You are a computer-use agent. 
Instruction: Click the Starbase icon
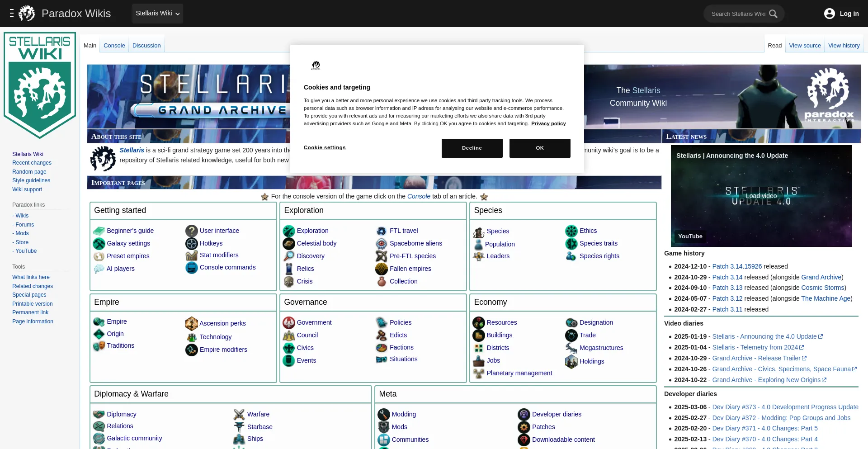tap(239, 427)
